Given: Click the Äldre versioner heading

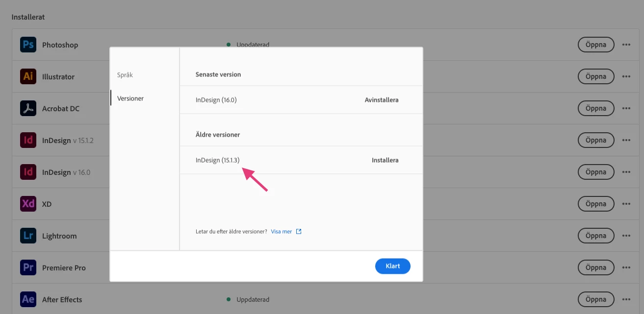Looking at the screenshot, I should 218,134.
